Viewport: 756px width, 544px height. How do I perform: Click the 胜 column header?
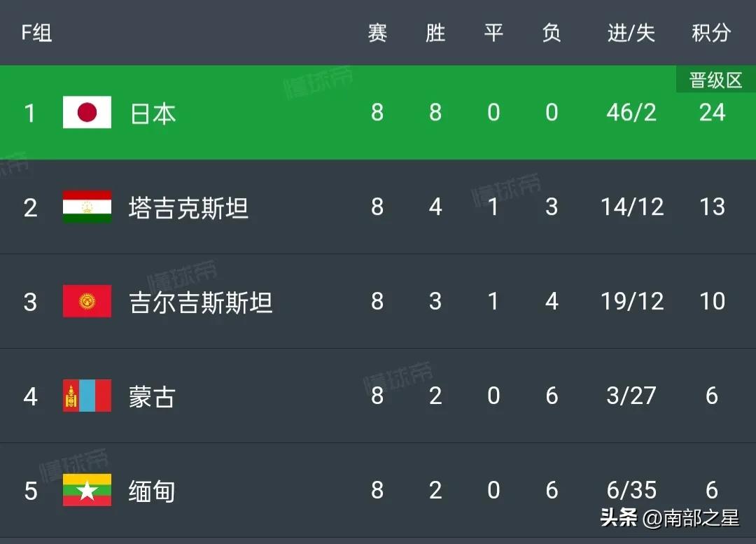click(435, 33)
